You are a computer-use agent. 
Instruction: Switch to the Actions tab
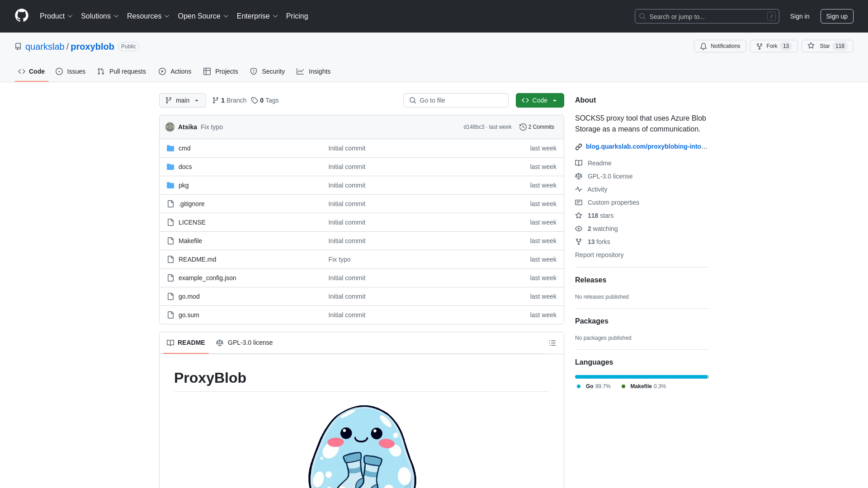[175, 71]
